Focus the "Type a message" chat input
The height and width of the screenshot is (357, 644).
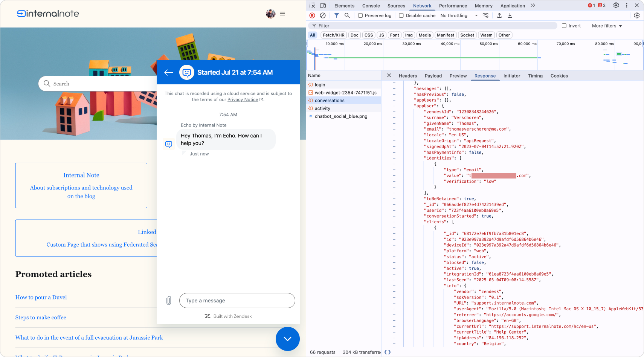click(237, 301)
